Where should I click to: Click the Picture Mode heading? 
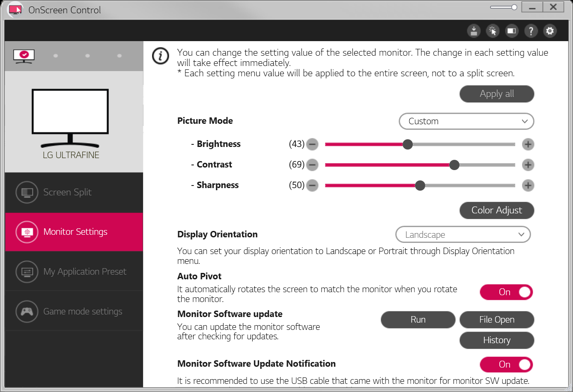[205, 121]
